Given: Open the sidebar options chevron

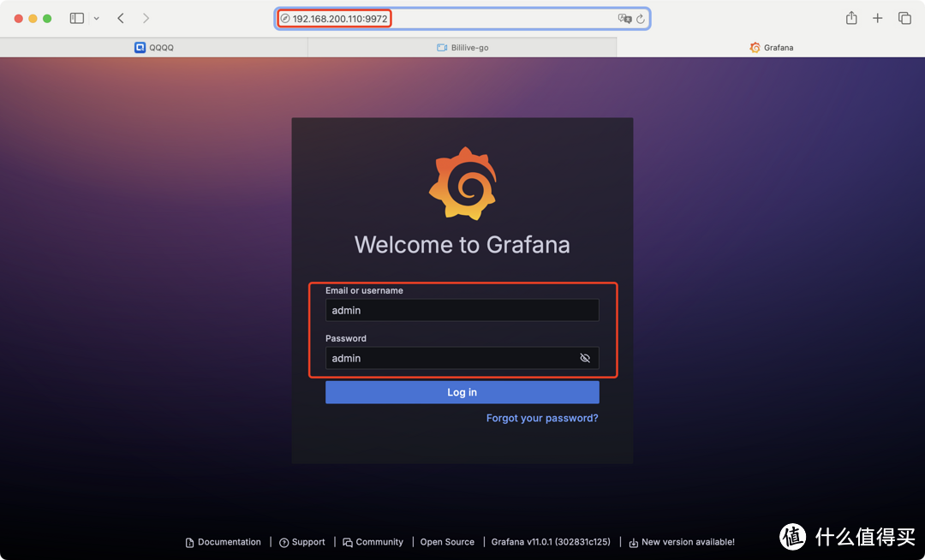Looking at the screenshot, I should click(96, 19).
